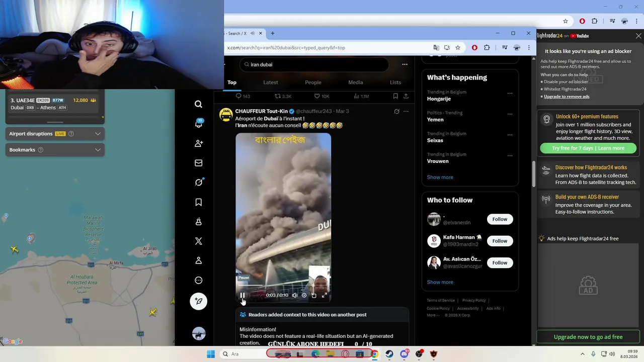Bookmark the post above CHAUFFEUR Tout-Kin
Screen dimensions: 644x362
tap(395, 96)
